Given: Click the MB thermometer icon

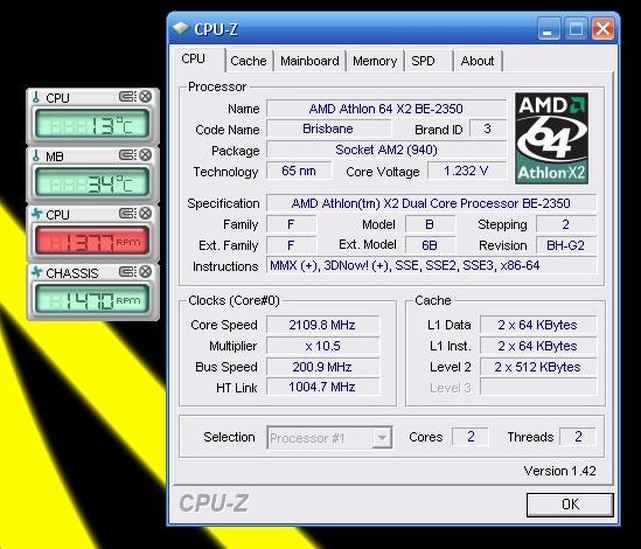Looking at the screenshot, I should 36,156.
